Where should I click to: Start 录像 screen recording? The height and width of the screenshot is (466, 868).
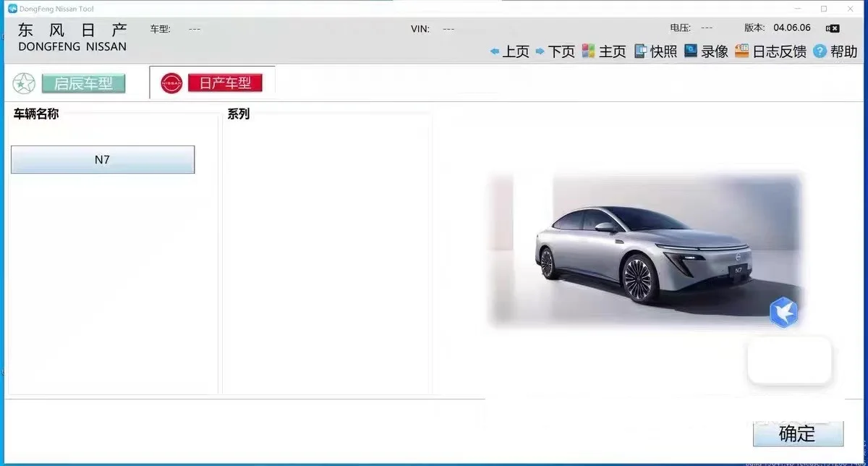[706, 51]
